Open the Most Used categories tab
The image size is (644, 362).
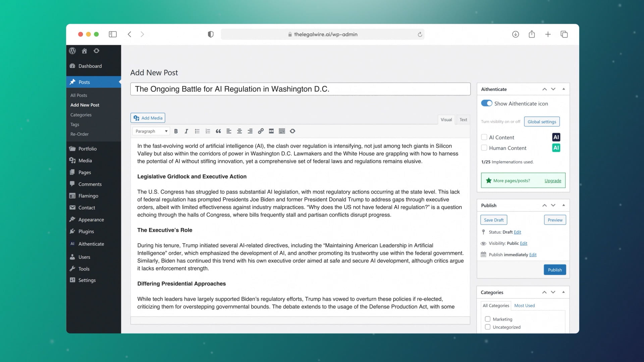(x=524, y=305)
